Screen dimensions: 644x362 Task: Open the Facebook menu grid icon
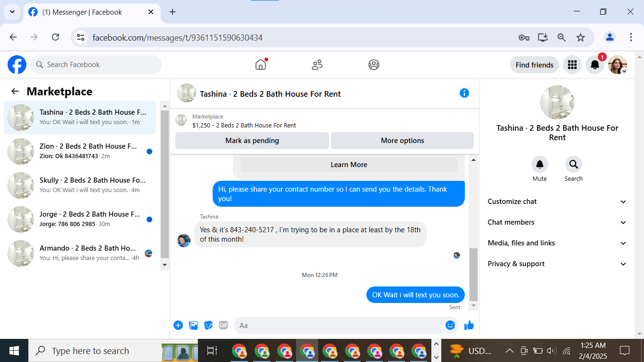(572, 65)
